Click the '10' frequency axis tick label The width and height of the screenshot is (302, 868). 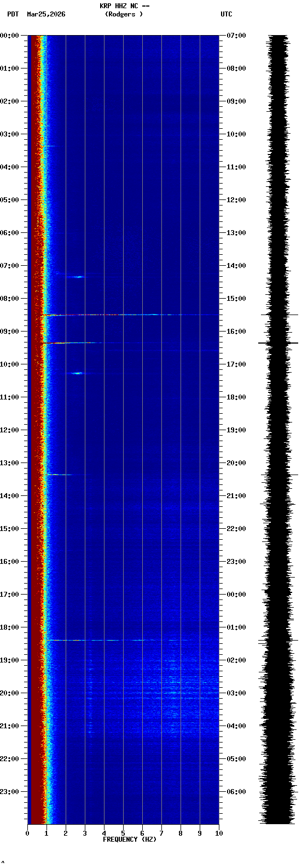coord(219,833)
